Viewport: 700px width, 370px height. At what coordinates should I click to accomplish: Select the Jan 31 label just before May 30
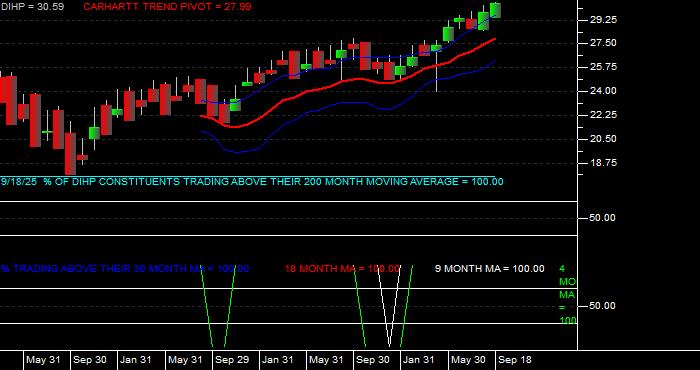pyautogui.click(x=418, y=360)
